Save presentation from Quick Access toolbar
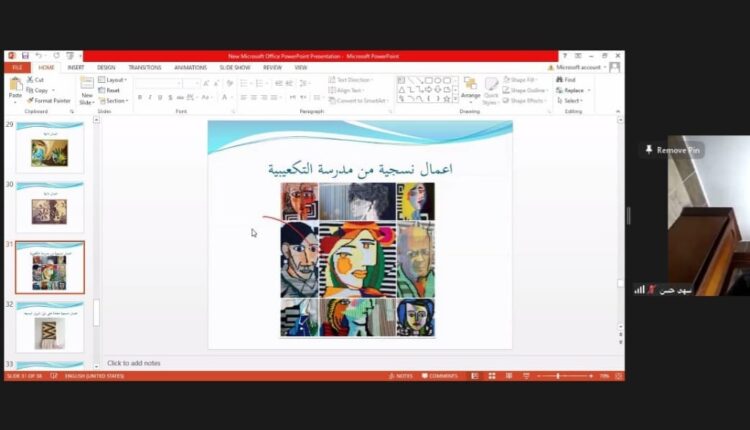Screen dimensions: 750x430 pyautogui.click(x=23, y=56)
